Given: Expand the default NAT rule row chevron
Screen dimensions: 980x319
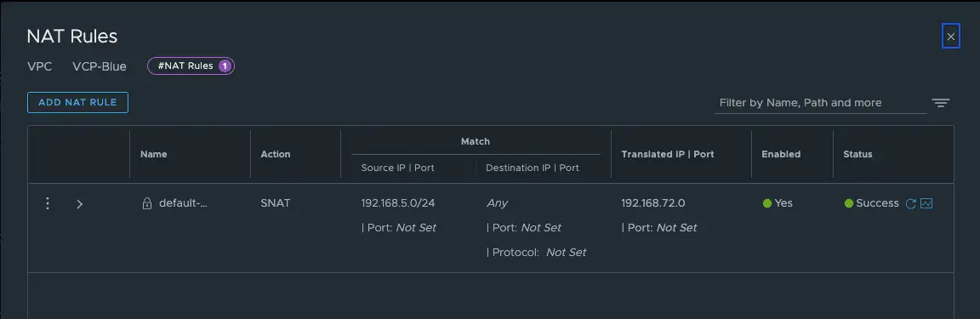Looking at the screenshot, I should tap(79, 204).
